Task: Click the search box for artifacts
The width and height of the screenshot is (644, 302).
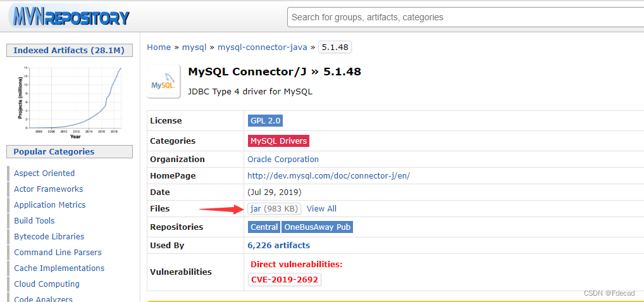Action: click(x=466, y=17)
